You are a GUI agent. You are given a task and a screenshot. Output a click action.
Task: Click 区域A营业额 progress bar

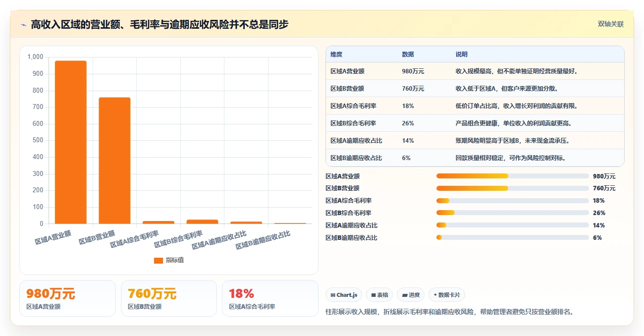coord(512,176)
